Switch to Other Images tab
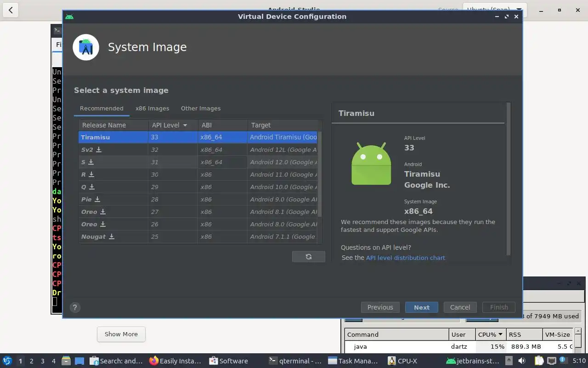Image resolution: width=588 pixels, height=368 pixels. (201, 109)
